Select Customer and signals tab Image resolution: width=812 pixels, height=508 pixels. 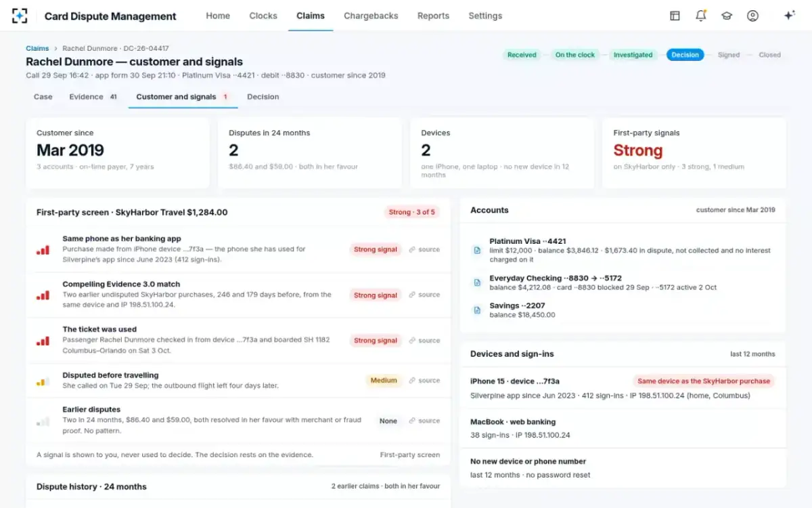183,97
